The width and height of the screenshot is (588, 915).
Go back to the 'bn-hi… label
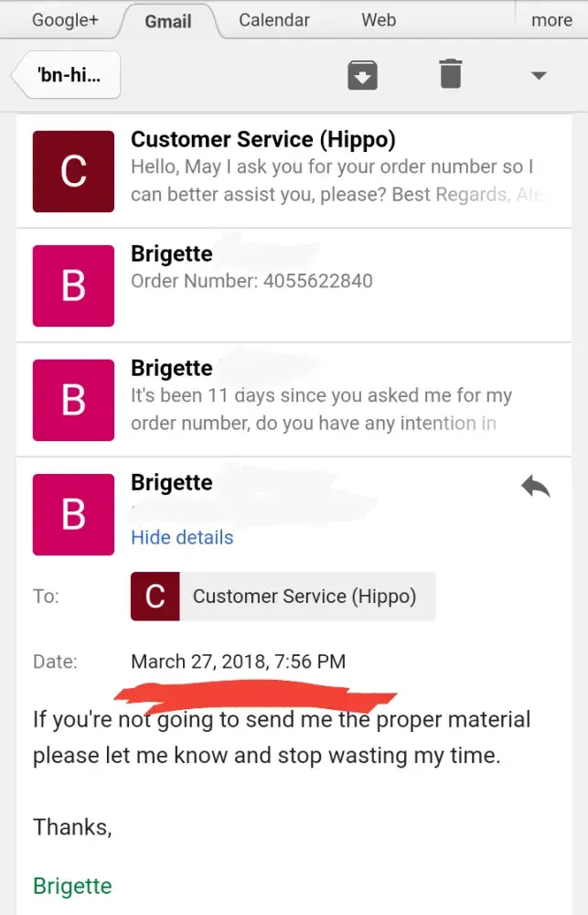pos(68,75)
